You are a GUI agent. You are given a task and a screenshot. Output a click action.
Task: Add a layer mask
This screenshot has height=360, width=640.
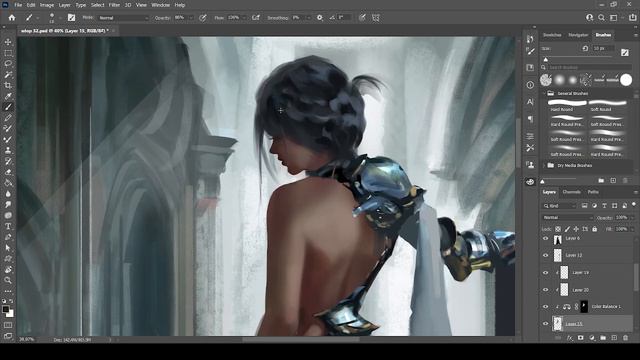coord(580,338)
